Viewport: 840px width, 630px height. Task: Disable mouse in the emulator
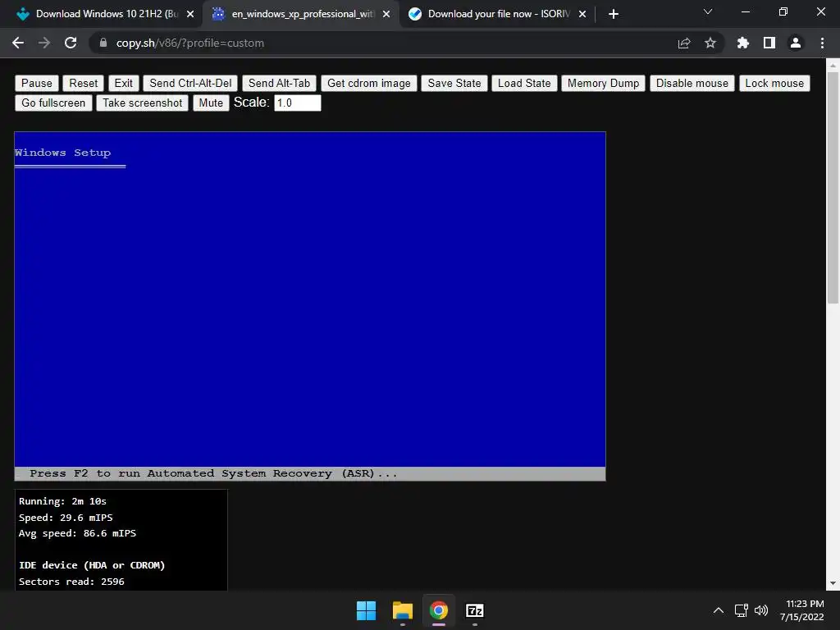click(x=692, y=83)
